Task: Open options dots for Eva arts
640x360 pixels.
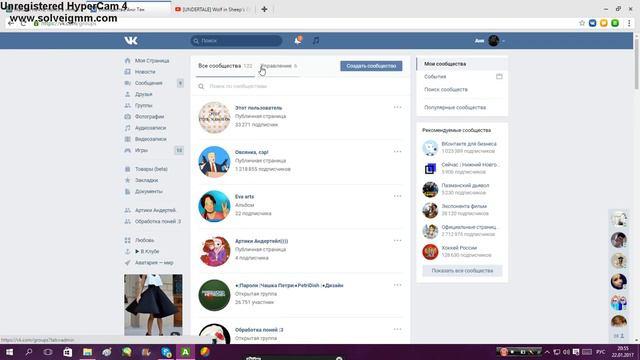Action: point(398,196)
